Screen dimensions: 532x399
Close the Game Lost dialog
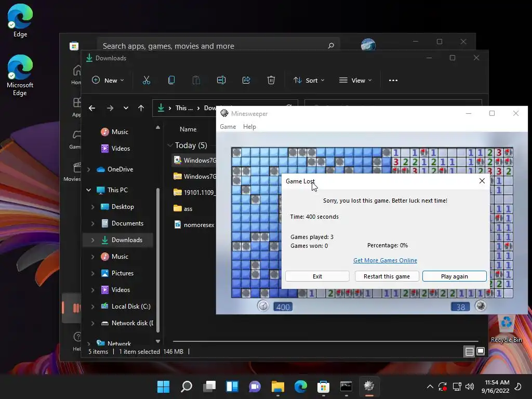(482, 181)
